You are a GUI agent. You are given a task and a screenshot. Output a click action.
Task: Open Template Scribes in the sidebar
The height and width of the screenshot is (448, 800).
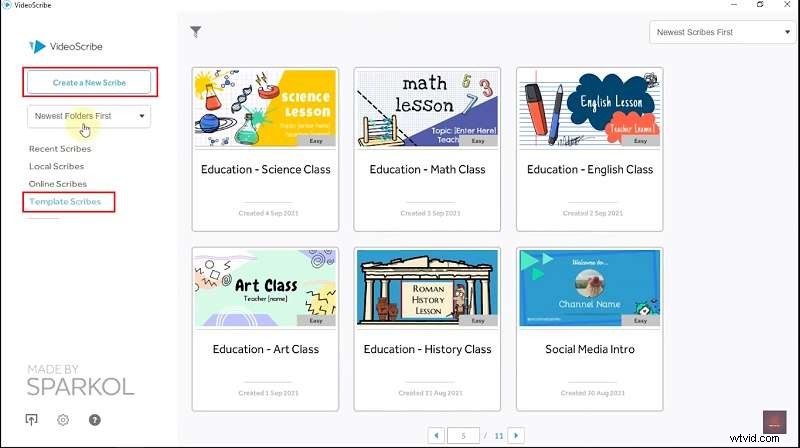click(x=65, y=202)
